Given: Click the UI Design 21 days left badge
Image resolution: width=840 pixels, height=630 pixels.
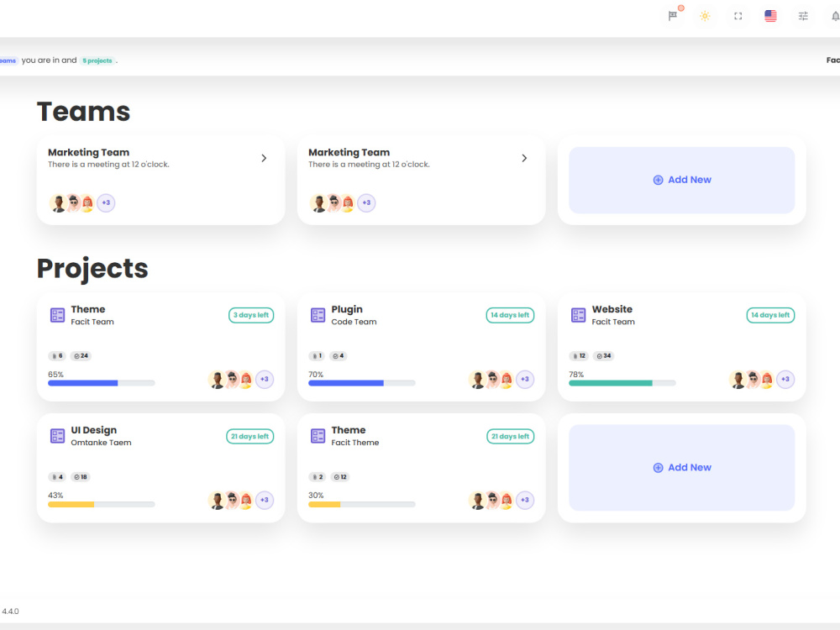Looking at the screenshot, I should [249, 436].
